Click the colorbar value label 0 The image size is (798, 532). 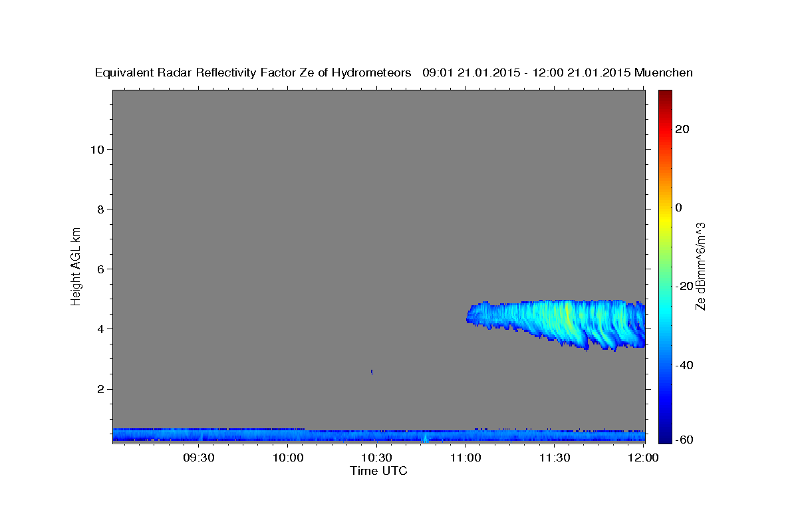point(679,207)
